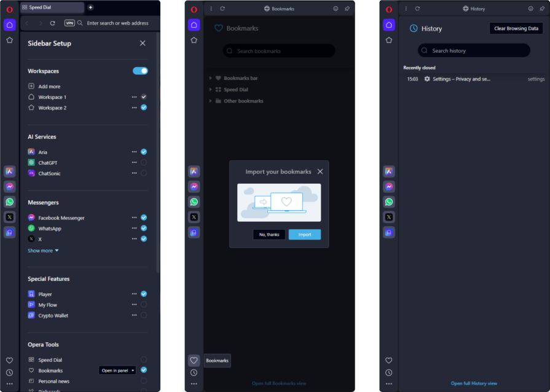Click the smiley feedback icon in History panel
Image resolution: width=550 pixels, height=392 pixels.
(x=530, y=9)
